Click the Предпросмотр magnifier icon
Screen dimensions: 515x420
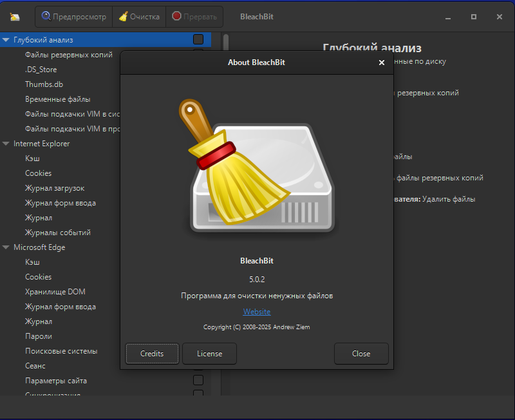tap(46, 16)
